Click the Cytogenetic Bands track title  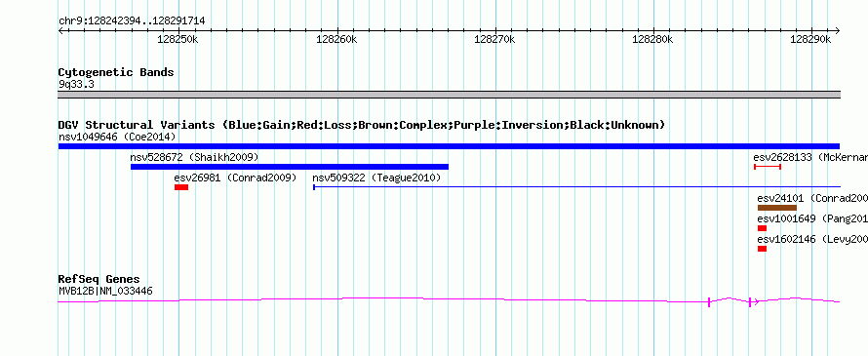pyautogui.click(x=116, y=72)
